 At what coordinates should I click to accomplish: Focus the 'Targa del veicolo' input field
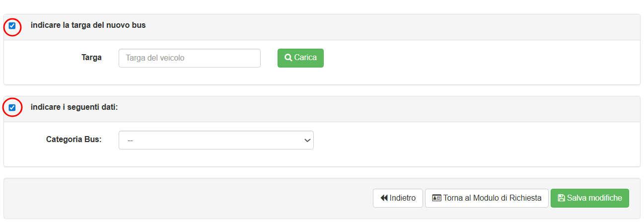[189, 58]
